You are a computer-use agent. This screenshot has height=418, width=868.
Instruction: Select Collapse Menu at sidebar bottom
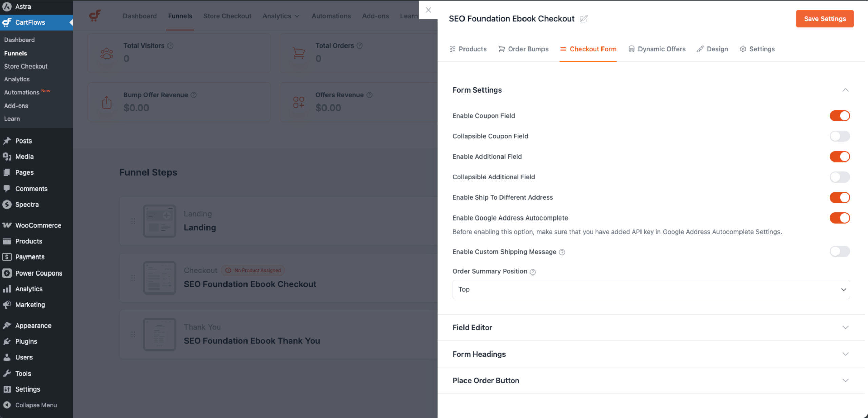pyautogui.click(x=36, y=405)
